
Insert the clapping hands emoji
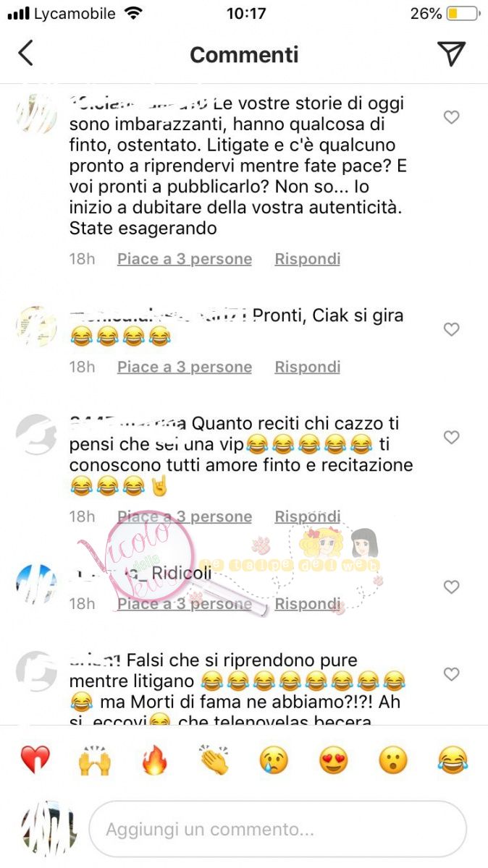[214, 760]
